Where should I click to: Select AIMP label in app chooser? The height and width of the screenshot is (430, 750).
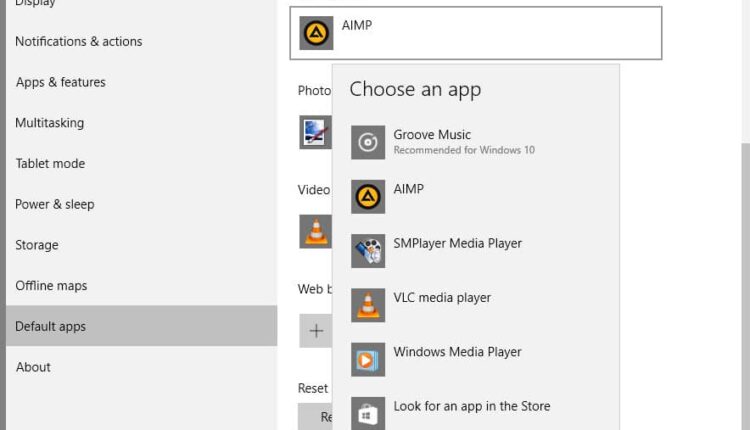[408, 189]
